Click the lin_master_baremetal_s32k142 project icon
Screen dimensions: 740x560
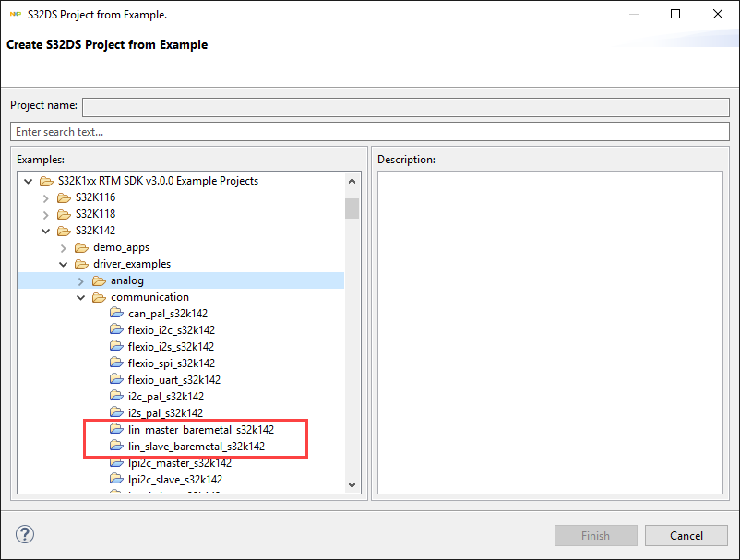tap(116, 429)
